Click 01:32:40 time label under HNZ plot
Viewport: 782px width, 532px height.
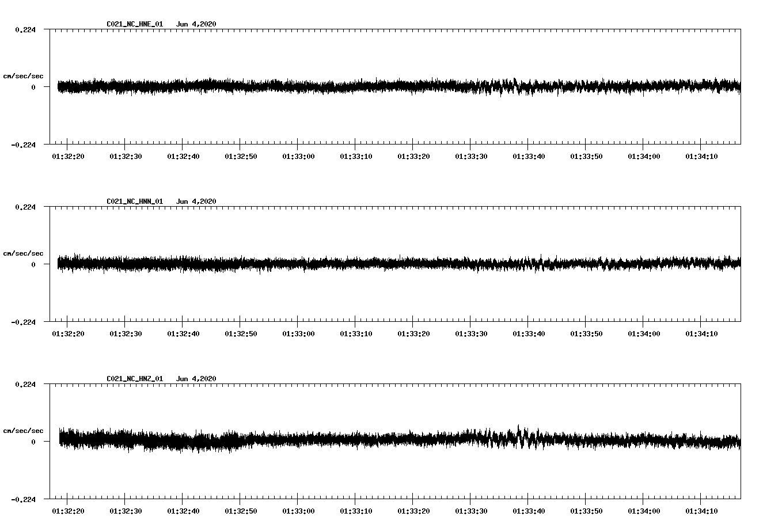pyautogui.click(x=183, y=511)
